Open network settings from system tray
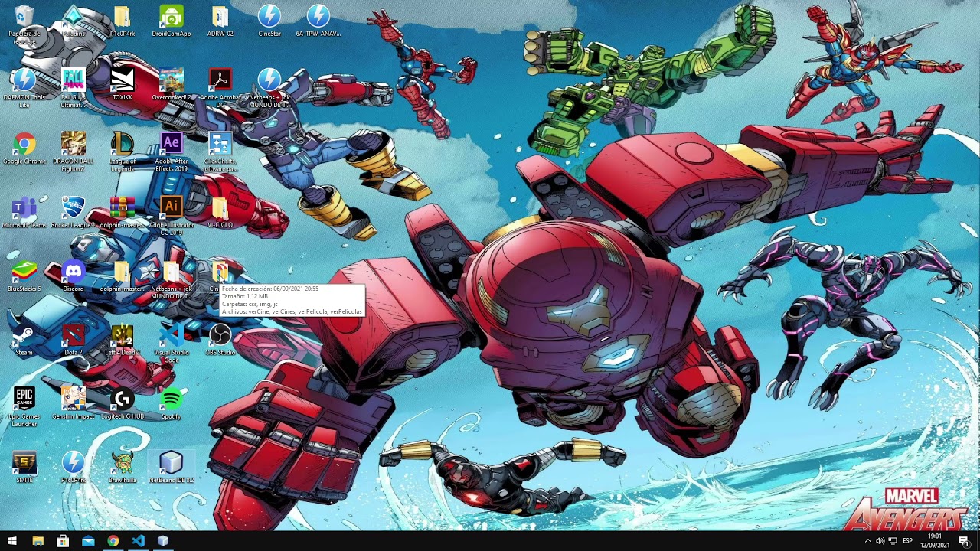This screenshot has width=980, height=551. (x=893, y=541)
